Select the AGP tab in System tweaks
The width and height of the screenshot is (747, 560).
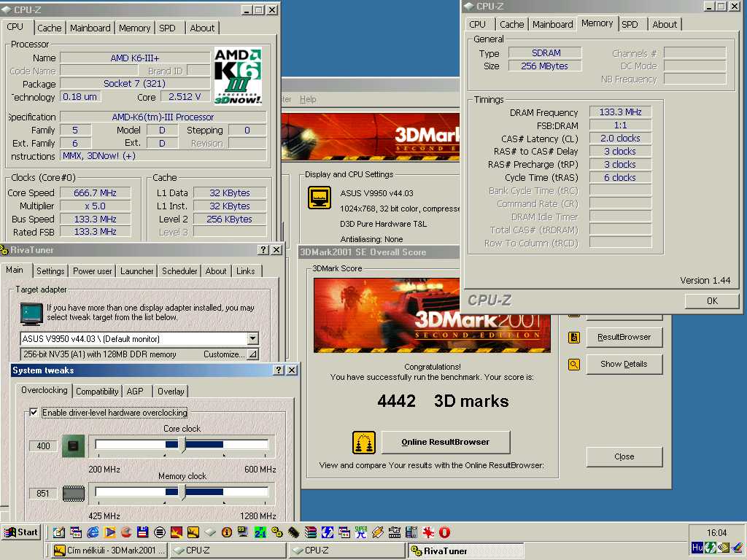(x=135, y=392)
